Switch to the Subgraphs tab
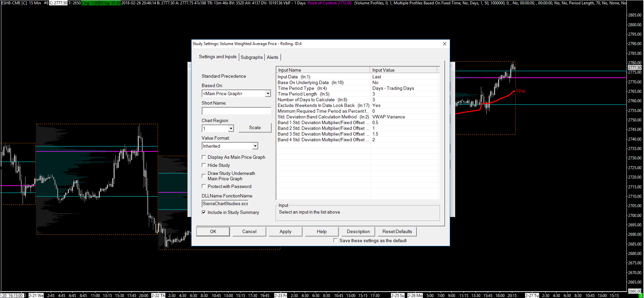 click(x=252, y=57)
